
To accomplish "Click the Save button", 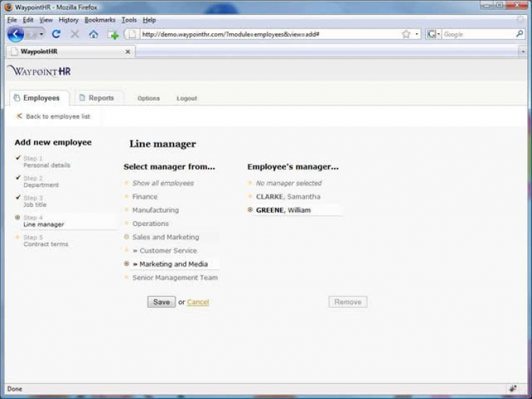I will coord(161,302).
